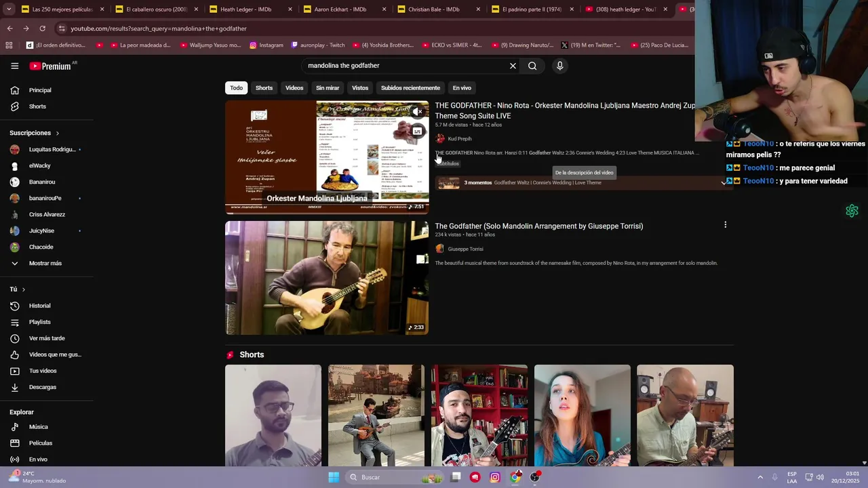Viewport: 868px width, 488px height.
Task: Mute the hover preview on first video
Action: [x=418, y=112]
